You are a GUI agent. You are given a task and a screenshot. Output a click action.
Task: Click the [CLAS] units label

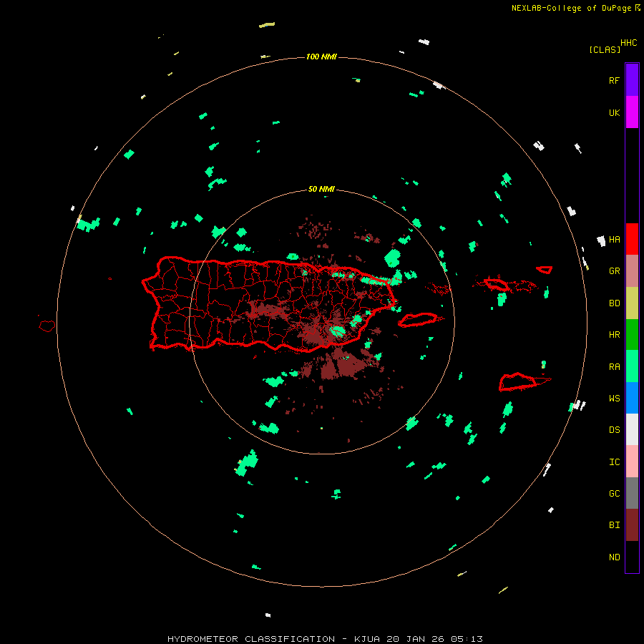605,49
